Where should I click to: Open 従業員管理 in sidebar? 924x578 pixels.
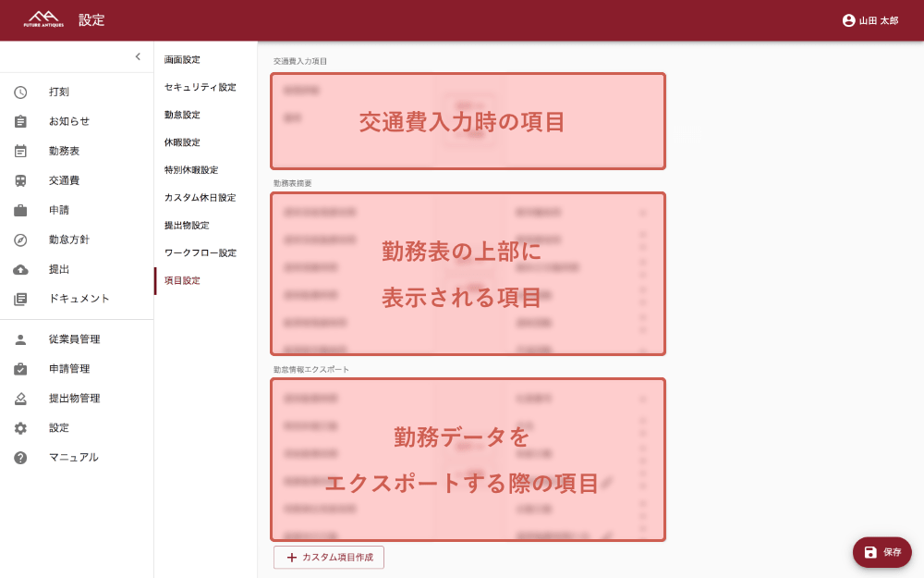click(x=74, y=339)
